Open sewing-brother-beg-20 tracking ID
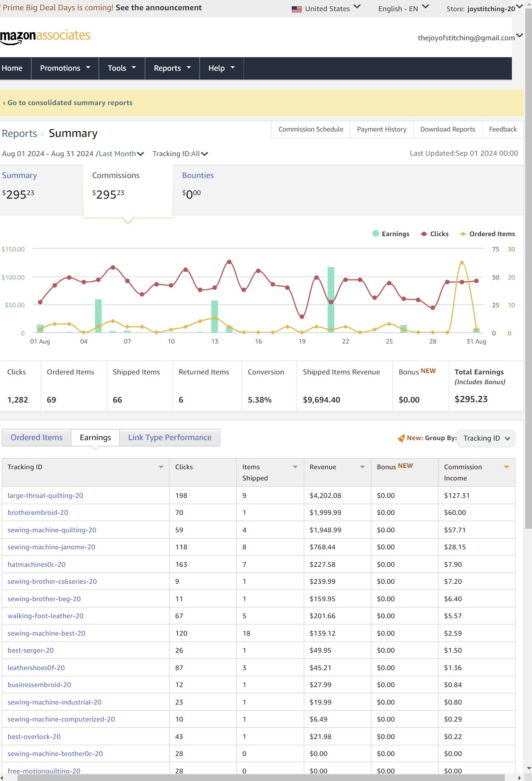 (44, 599)
